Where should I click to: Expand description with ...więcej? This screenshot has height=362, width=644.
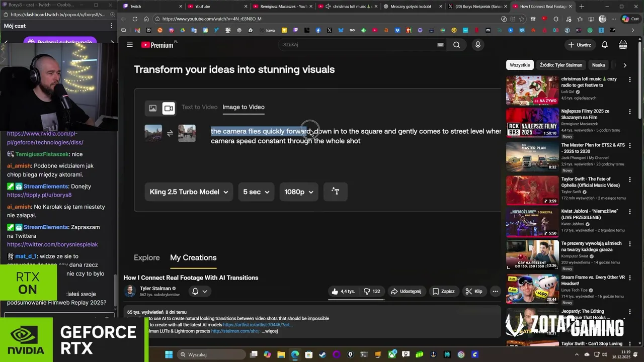pos(269,331)
